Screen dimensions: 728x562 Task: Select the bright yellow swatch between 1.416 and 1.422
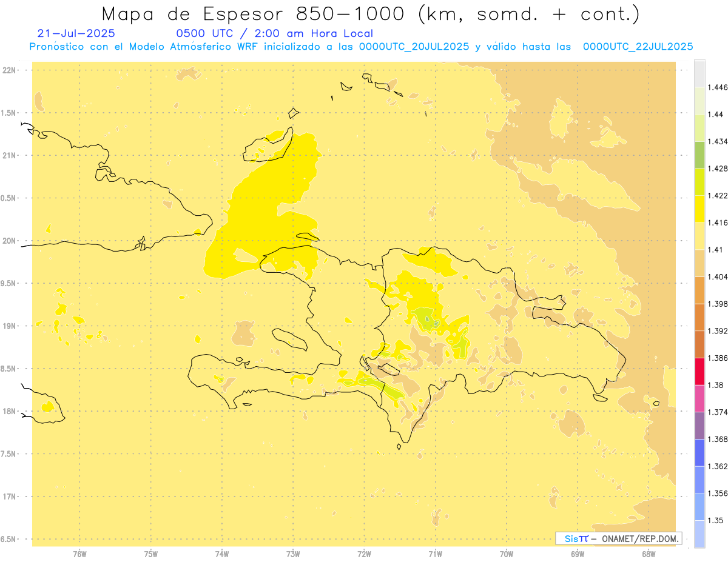[699, 209]
